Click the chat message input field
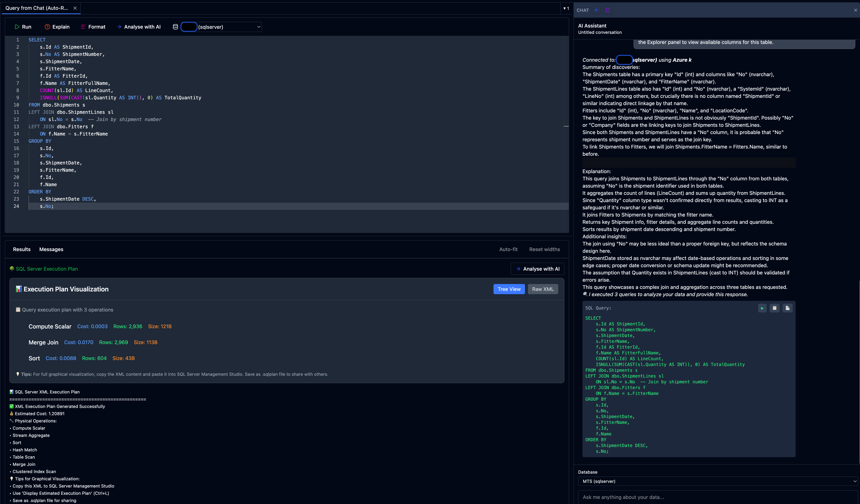 click(717, 497)
